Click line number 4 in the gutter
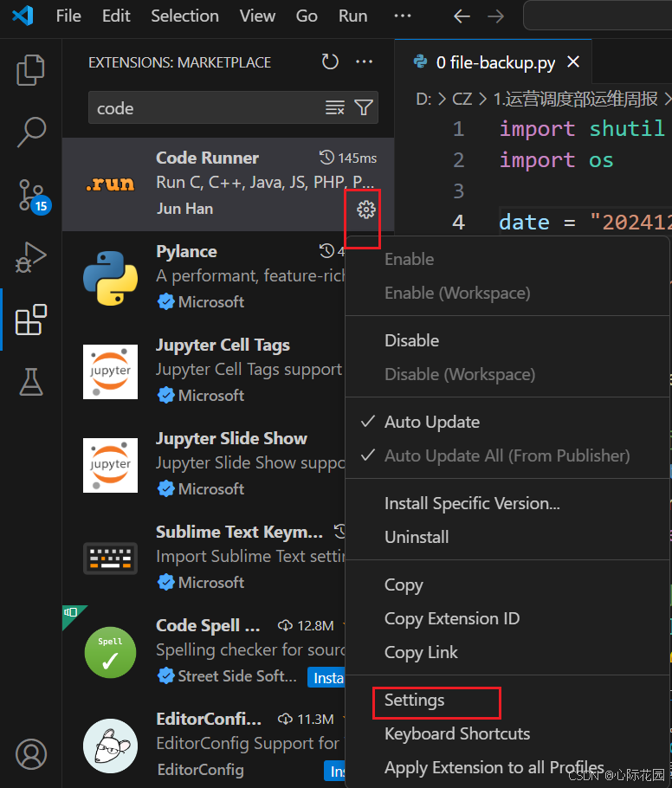 [x=458, y=223]
